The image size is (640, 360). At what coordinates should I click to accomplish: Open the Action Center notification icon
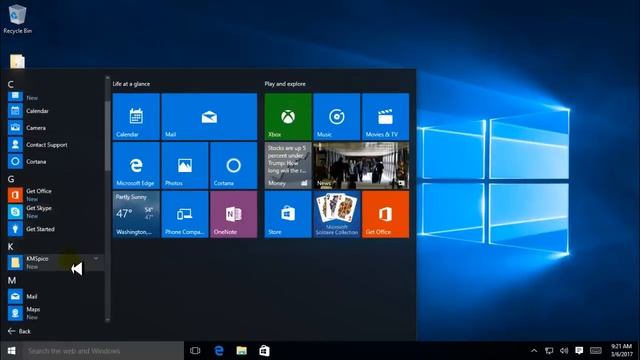(x=579, y=351)
